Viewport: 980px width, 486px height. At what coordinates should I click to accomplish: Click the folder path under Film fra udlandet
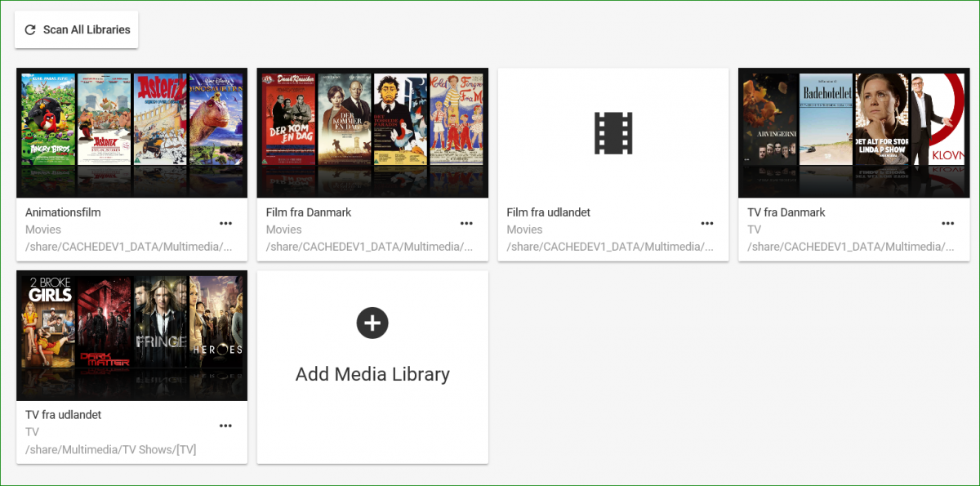611,246
